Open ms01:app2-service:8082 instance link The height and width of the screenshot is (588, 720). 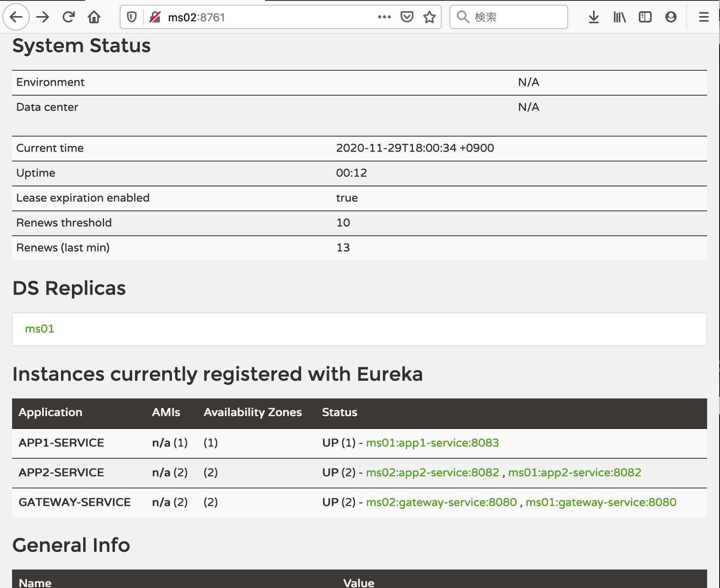[x=575, y=473]
